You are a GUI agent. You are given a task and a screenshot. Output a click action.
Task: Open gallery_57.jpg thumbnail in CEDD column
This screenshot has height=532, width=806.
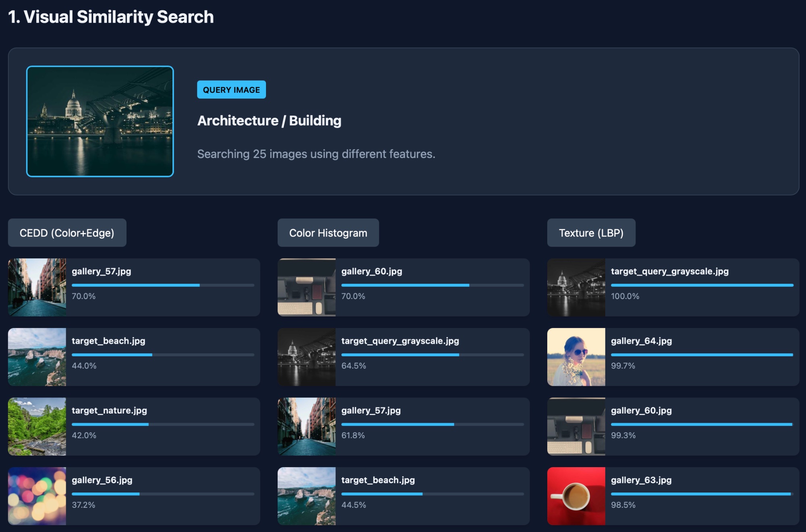point(37,287)
